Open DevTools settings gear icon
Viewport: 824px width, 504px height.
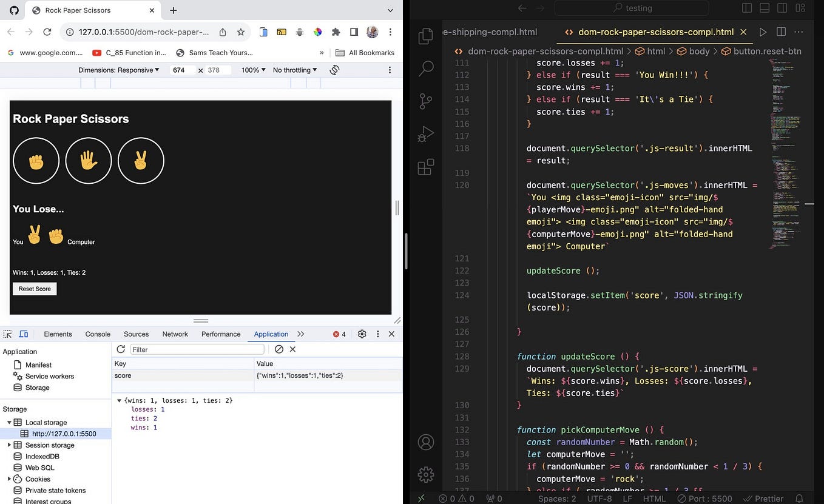coord(362,334)
